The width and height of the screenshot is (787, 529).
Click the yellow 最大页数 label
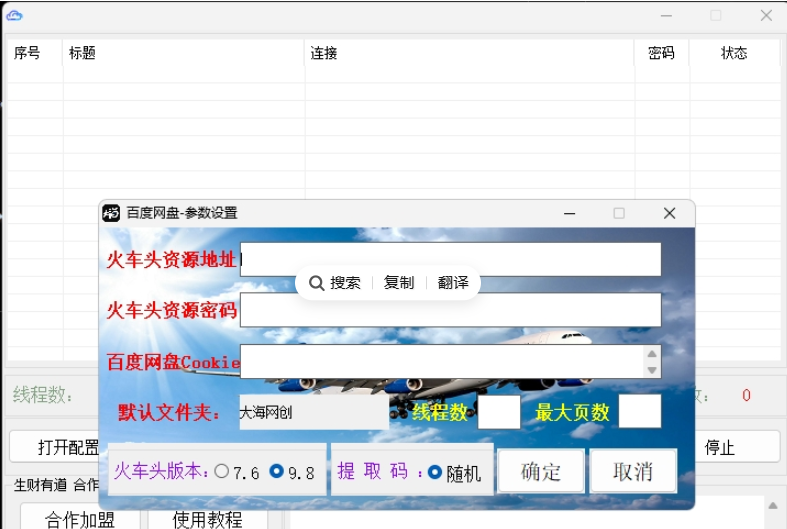click(x=573, y=413)
